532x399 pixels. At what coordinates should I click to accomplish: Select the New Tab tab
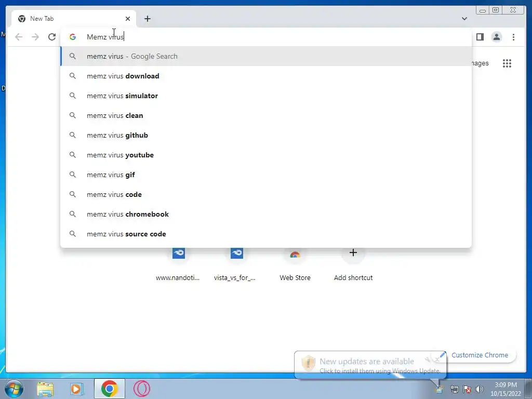pos(74,19)
